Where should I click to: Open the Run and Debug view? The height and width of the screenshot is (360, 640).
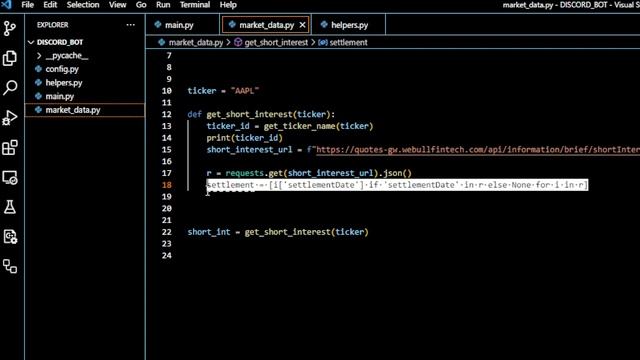pyautogui.click(x=10, y=118)
